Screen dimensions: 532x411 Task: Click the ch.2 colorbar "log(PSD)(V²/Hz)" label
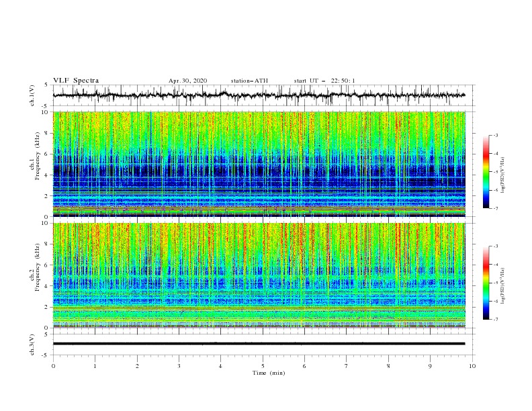point(503,285)
